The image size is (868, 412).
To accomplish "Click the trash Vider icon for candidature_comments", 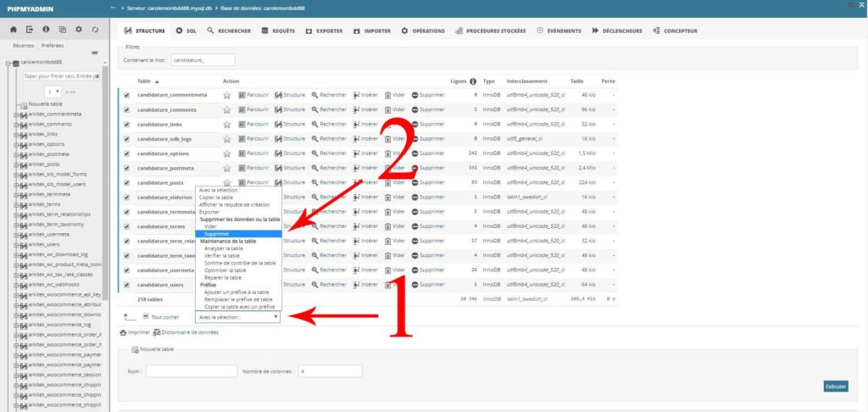I will click(x=388, y=109).
